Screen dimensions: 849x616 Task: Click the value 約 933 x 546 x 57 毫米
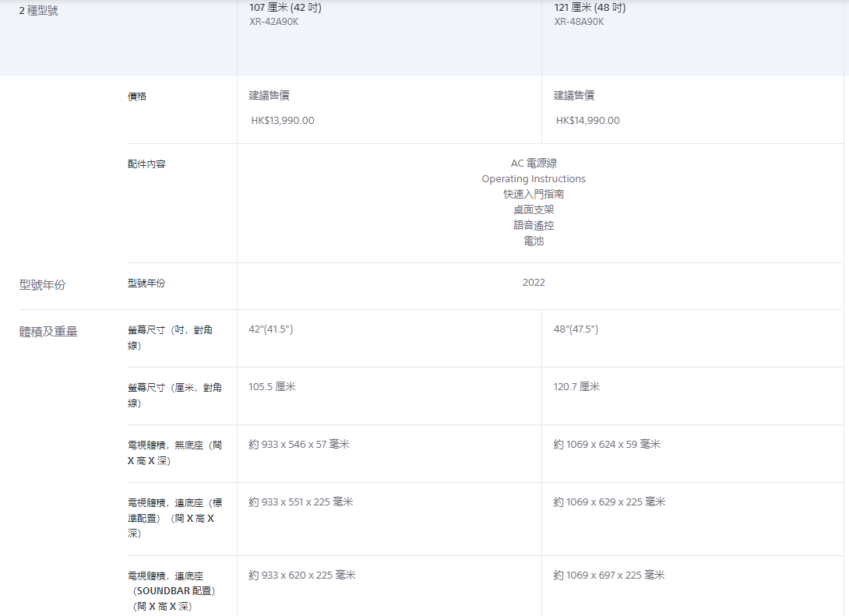299,445
